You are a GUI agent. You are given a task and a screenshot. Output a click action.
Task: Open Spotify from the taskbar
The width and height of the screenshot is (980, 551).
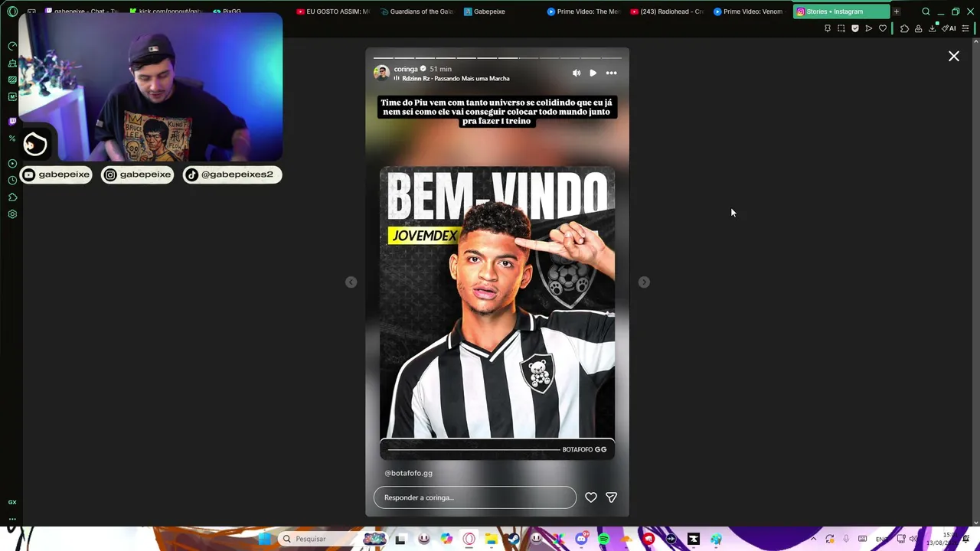tap(603, 539)
